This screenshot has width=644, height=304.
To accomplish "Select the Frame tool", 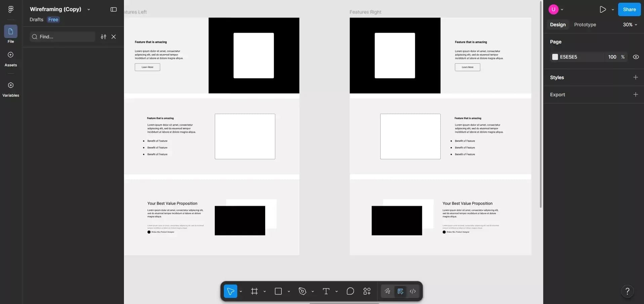I will [254, 291].
